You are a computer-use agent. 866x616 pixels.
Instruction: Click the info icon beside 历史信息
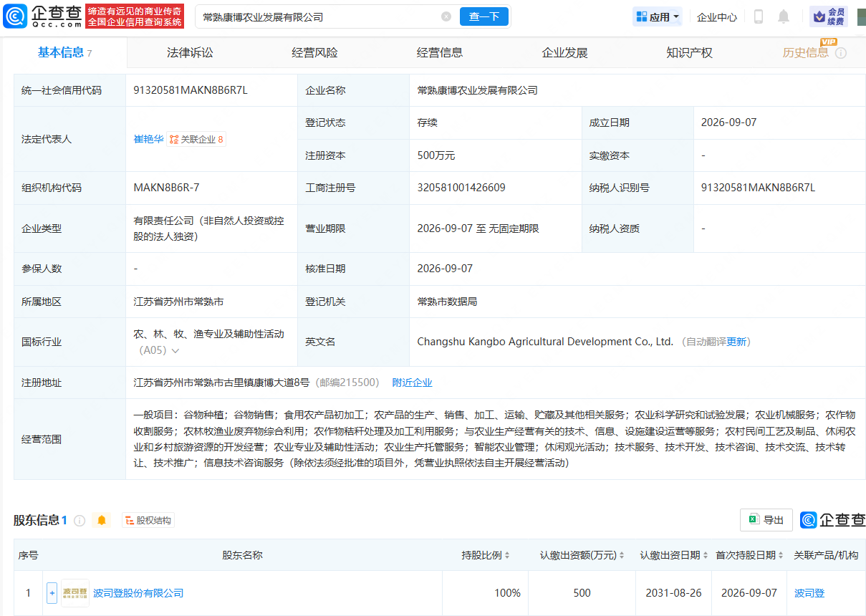tap(841, 53)
